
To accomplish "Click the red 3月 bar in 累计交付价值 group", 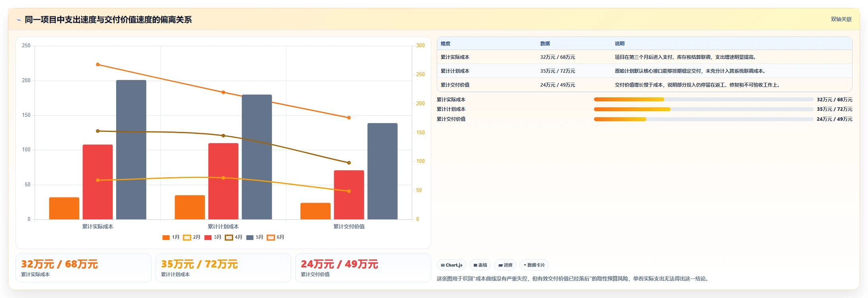I will pos(349,195).
